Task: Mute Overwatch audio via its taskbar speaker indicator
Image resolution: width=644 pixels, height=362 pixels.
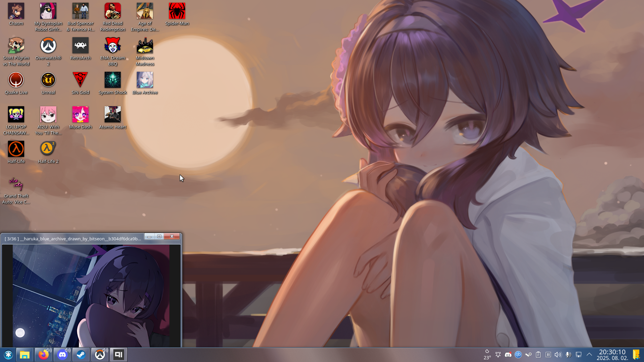Action: tap(105, 351)
